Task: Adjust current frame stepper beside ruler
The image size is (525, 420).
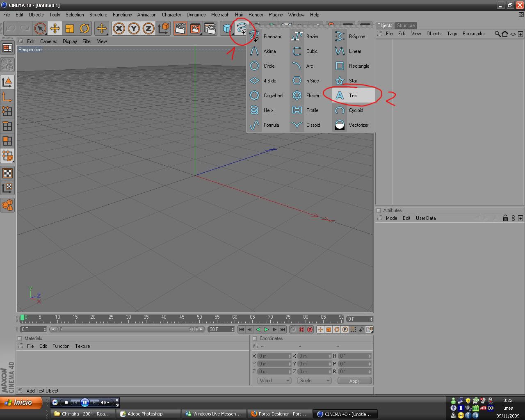Action: click(x=371, y=319)
